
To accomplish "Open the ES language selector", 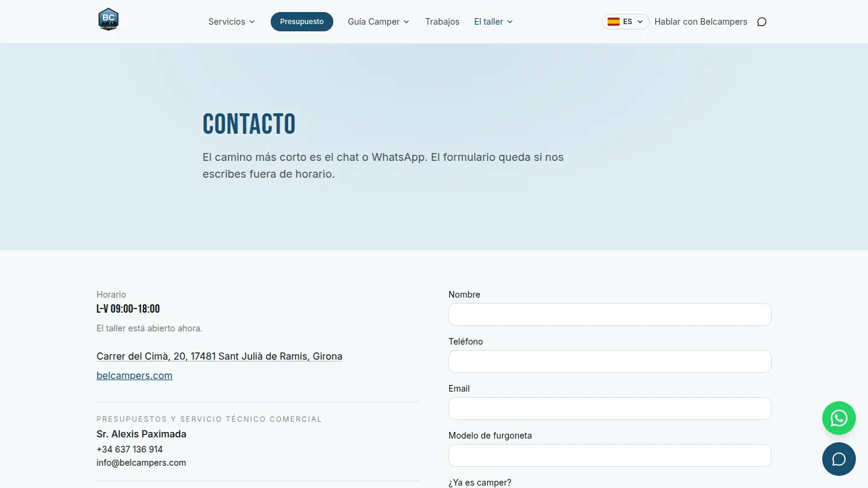I will (x=626, y=22).
